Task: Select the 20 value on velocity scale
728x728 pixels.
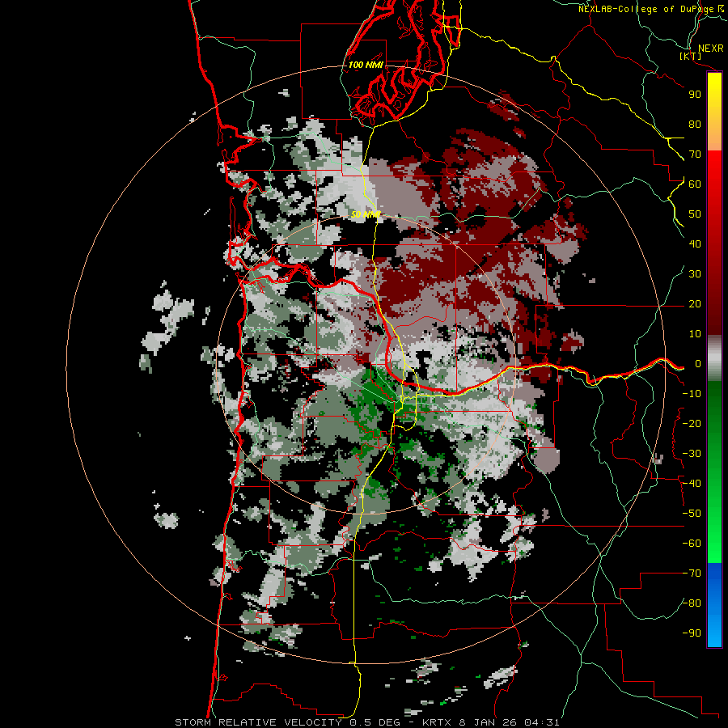Action: click(695, 303)
